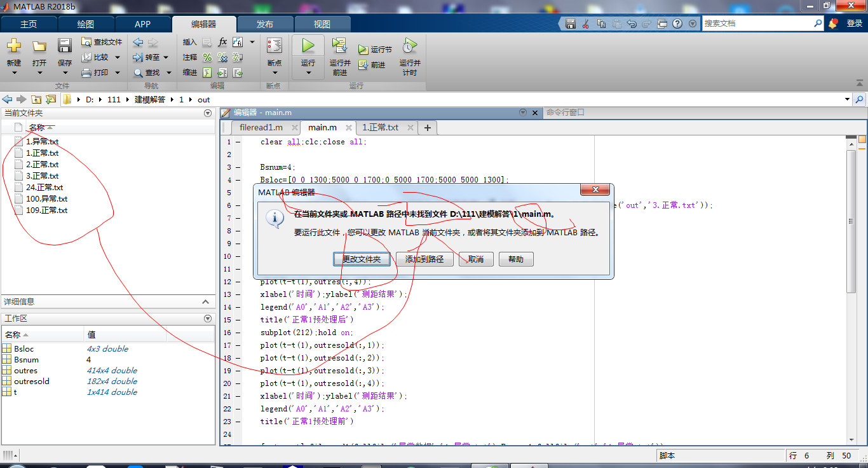Open the dropdown under Breakpoints (断点)

(x=275, y=72)
